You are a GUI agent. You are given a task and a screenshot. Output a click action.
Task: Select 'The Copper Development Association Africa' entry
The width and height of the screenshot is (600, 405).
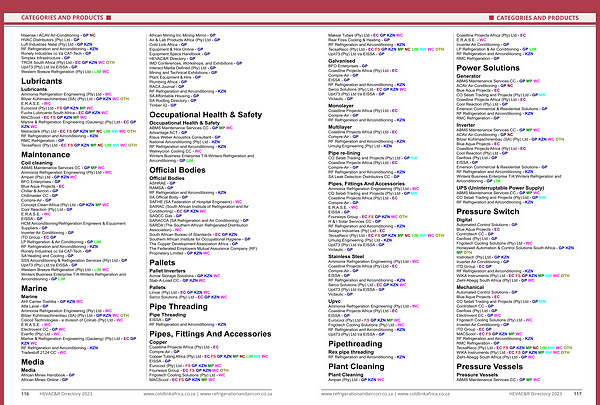[x=193, y=244]
